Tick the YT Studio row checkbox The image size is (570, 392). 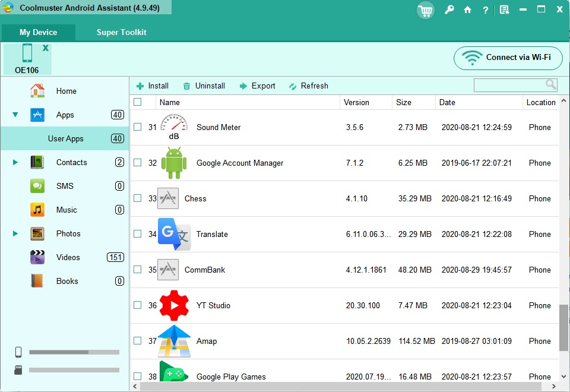(137, 305)
